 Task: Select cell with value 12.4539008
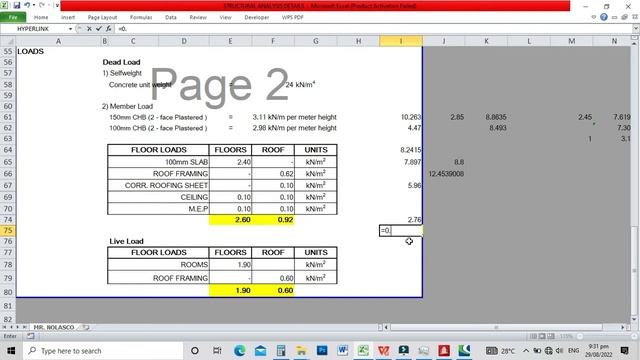point(444,174)
